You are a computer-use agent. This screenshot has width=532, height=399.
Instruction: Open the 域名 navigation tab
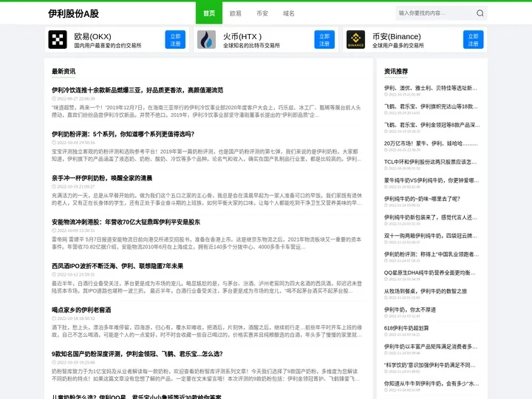pyautogui.click(x=289, y=13)
